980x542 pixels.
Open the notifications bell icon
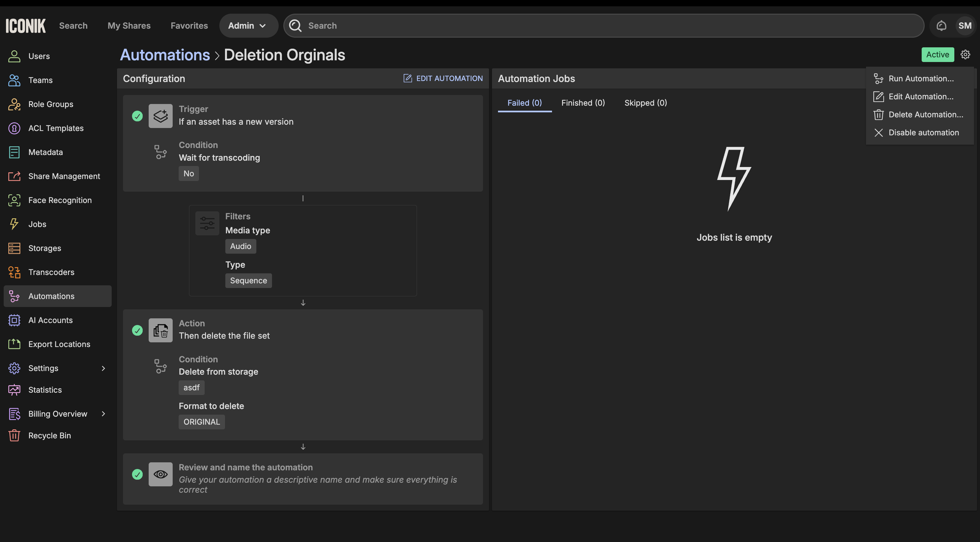[941, 25]
